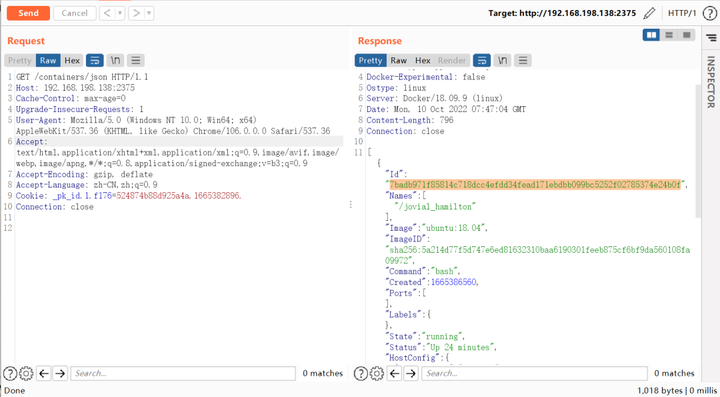Expand the history forward dropdown arrow
Image resolution: width=720 pixels, height=397 pixels.
[x=149, y=13]
